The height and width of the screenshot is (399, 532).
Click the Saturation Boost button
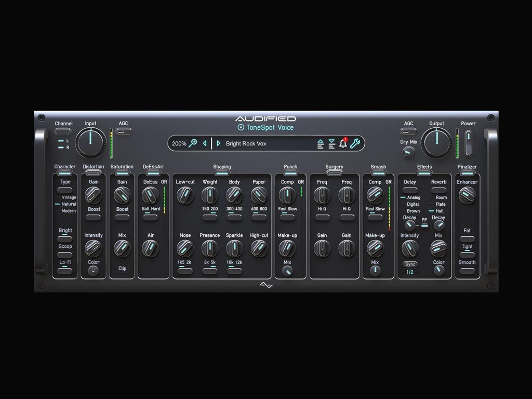click(122, 218)
